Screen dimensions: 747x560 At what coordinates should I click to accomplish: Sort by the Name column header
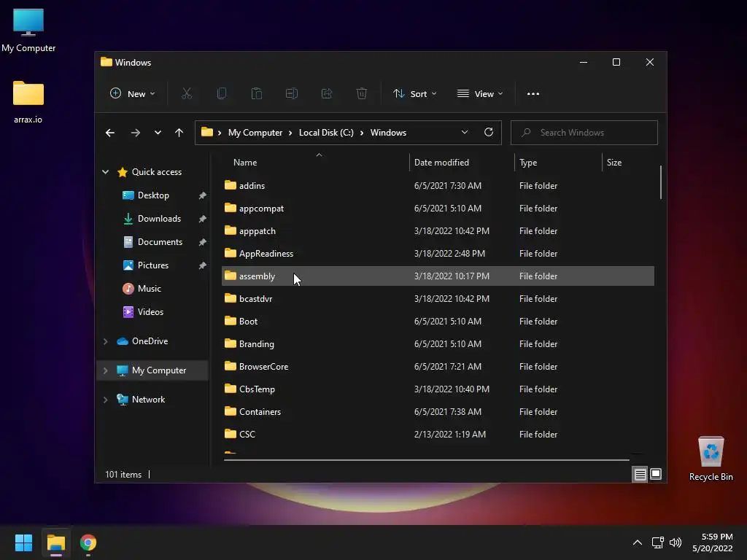(315, 163)
